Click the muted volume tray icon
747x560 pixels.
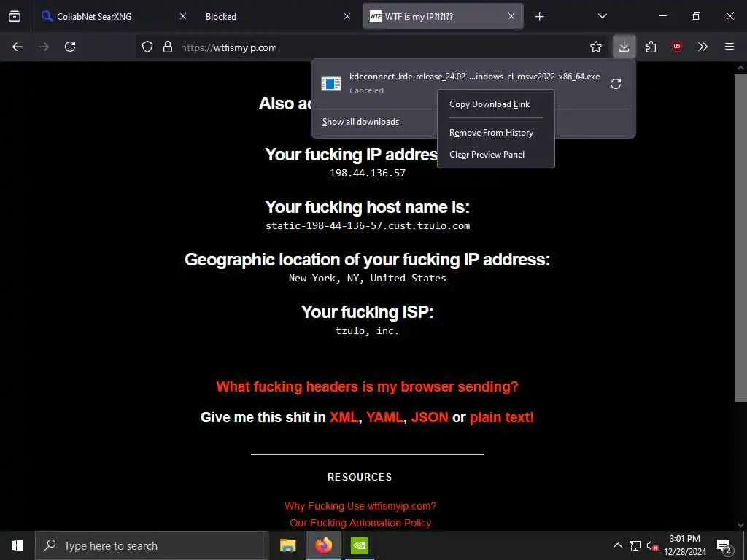(x=652, y=545)
